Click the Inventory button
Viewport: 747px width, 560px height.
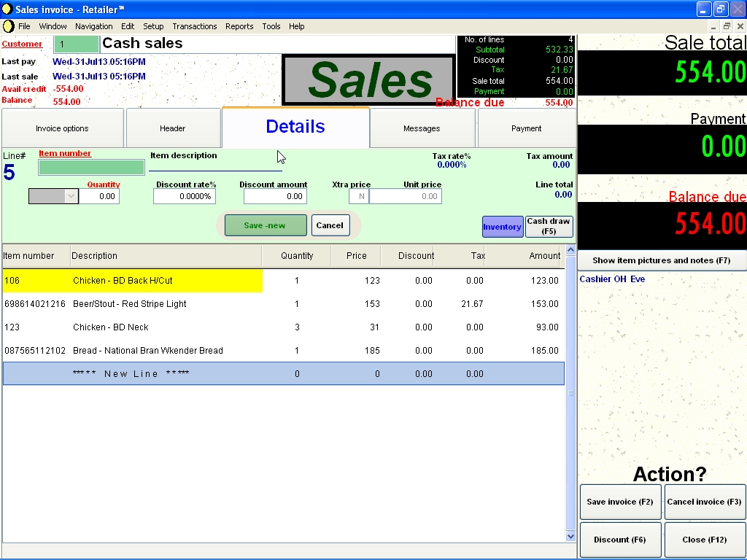coord(502,227)
